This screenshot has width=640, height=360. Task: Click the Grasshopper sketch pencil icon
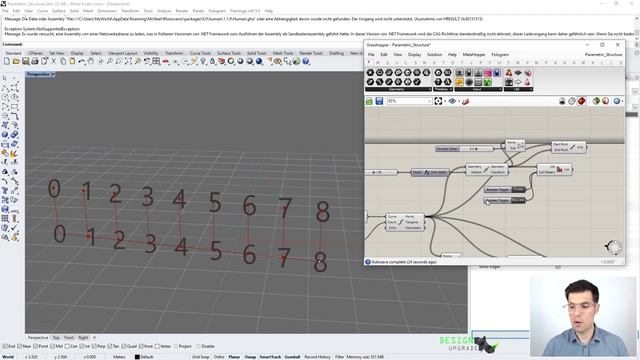pyautogui.click(x=465, y=101)
